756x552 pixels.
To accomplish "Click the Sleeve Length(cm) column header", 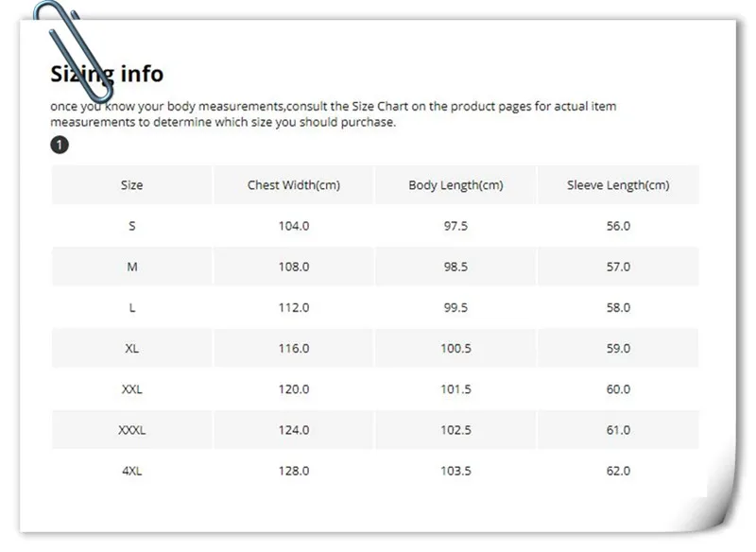I will pyautogui.click(x=618, y=185).
